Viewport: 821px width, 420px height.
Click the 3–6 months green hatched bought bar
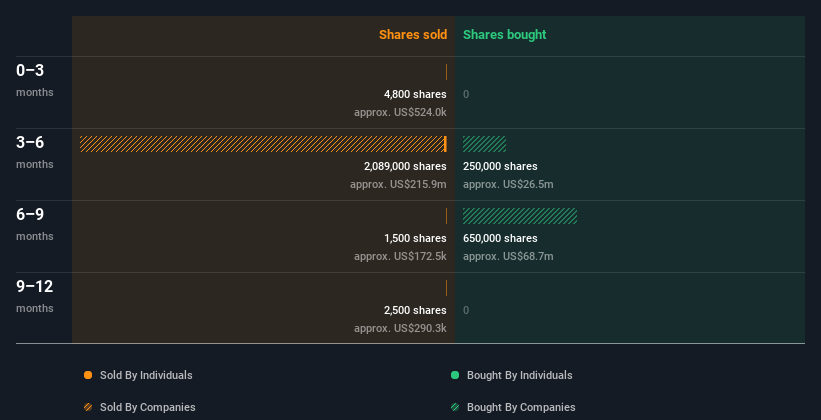484,144
